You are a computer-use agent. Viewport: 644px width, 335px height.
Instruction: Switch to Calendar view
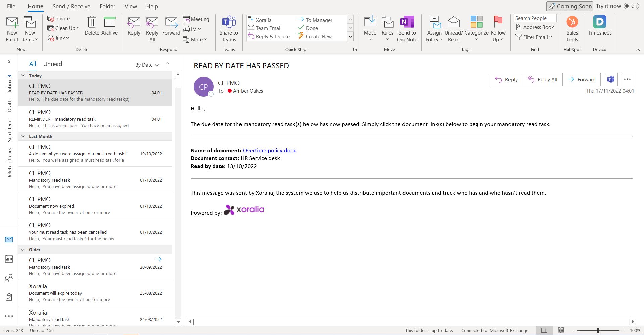point(9,259)
